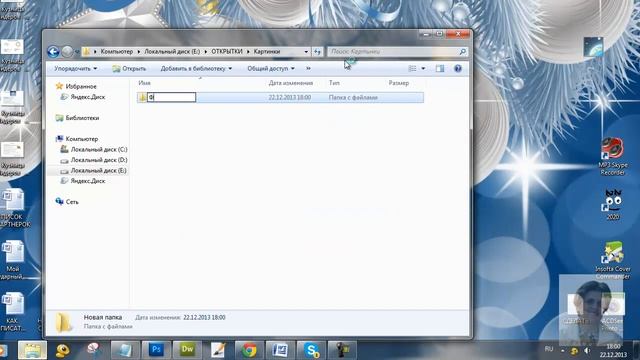Refresh the folder with the refresh icon

pos(317,52)
